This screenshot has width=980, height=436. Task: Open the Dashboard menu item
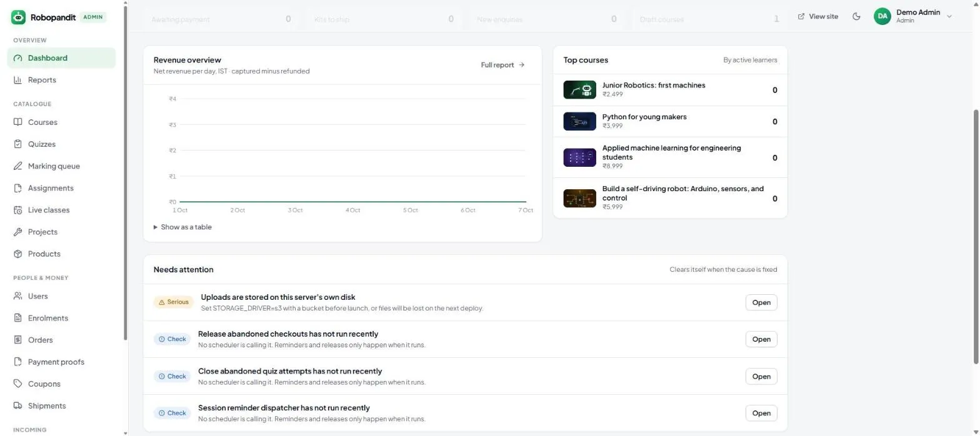[x=61, y=58]
